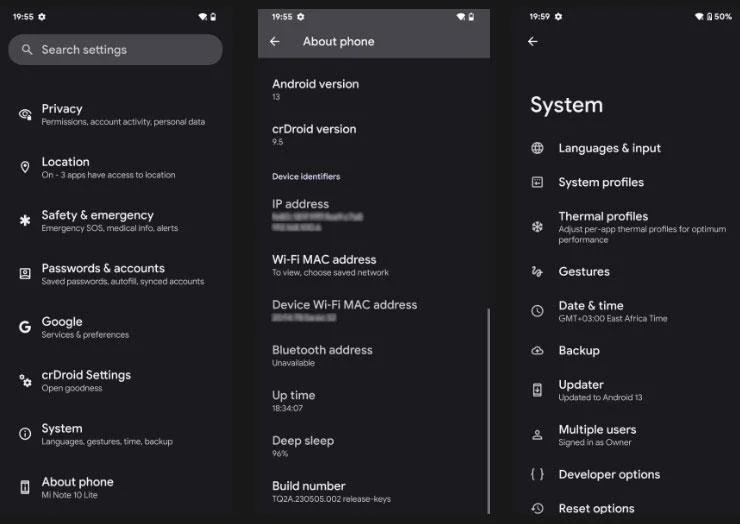Tap the 19:59 clock in status bar

pos(539,17)
